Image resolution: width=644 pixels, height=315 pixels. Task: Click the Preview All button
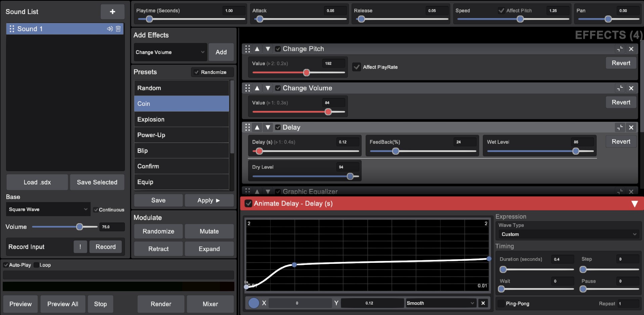[x=63, y=304]
